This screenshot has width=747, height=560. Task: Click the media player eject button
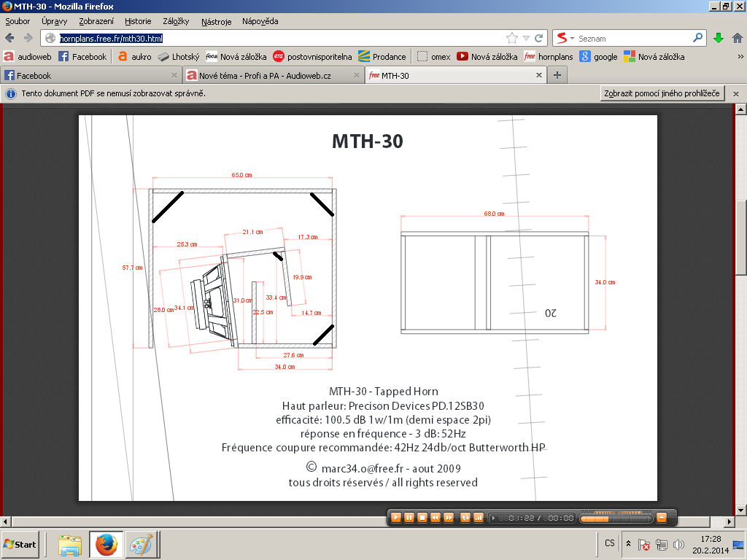click(661, 518)
